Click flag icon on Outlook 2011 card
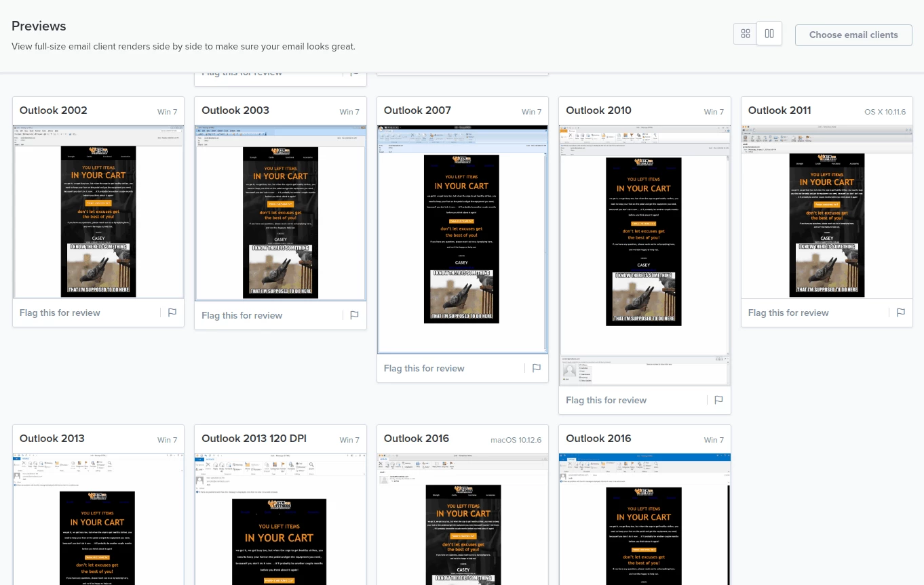The image size is (924, 585). click(x=900, y=312)
